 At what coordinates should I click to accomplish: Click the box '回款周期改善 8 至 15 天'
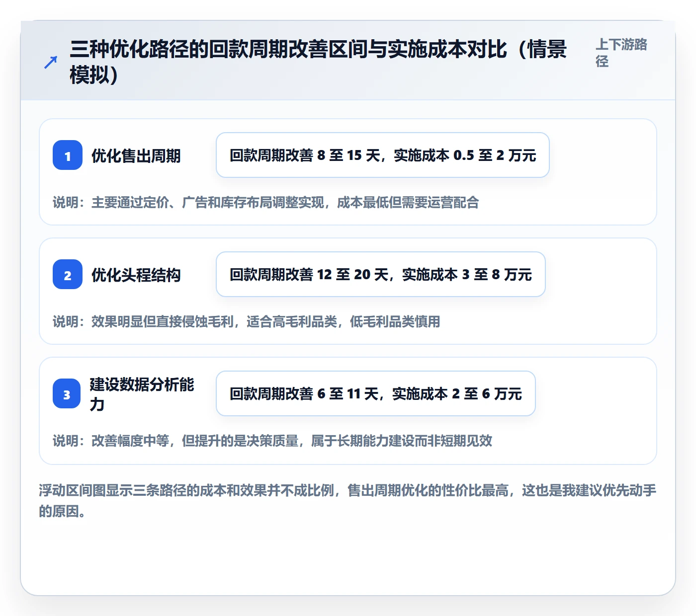pos(383,155)
